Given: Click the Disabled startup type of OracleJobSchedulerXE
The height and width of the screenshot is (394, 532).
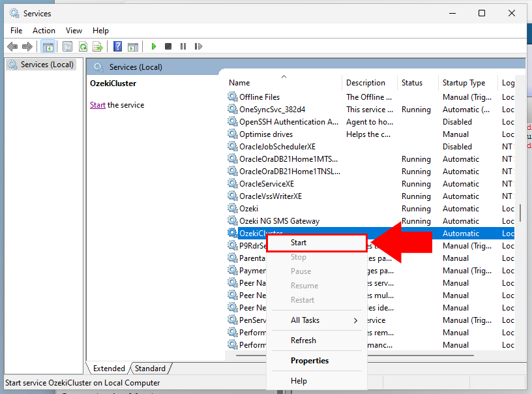Looking at the screenshot, I should coord(457,147).
